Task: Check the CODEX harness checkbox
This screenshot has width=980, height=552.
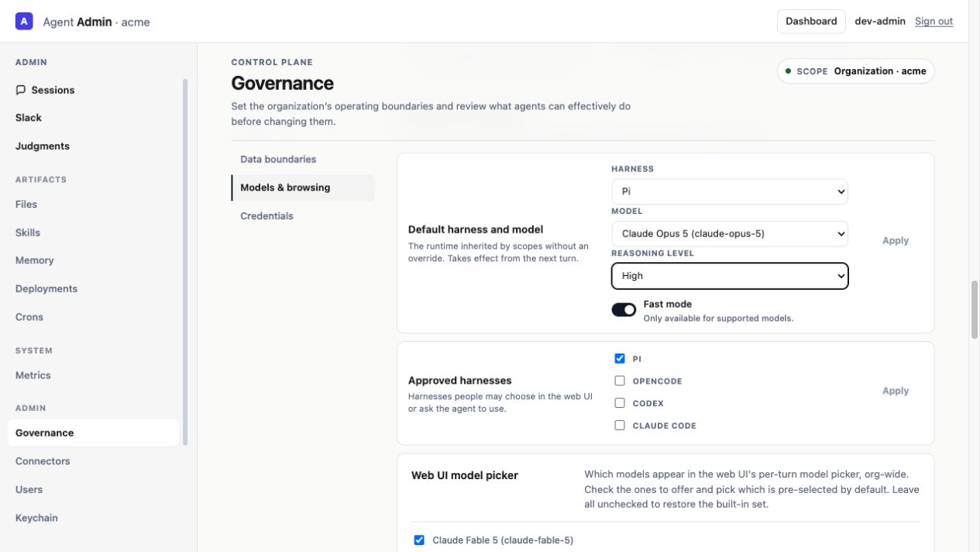Action: 620,403
